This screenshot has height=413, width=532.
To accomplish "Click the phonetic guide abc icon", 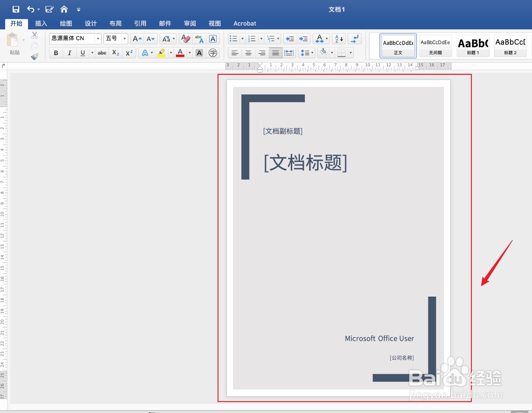I will tap(199, 39).
